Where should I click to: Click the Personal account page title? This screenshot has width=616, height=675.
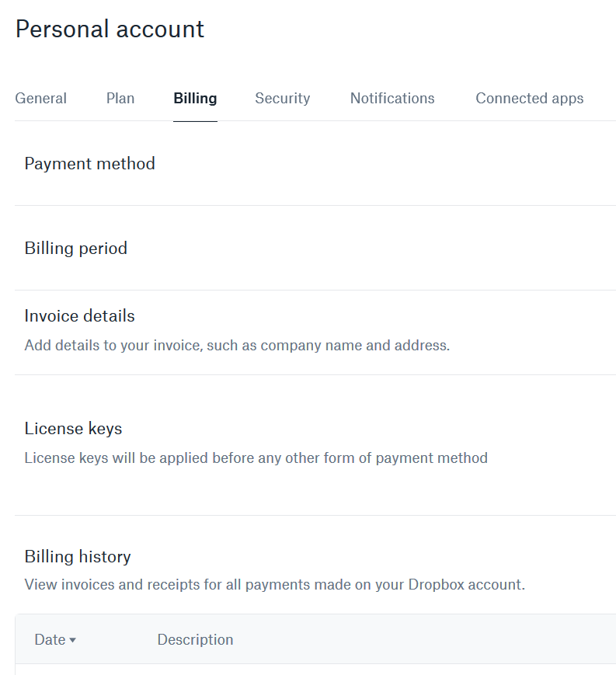tap(110, 30)
